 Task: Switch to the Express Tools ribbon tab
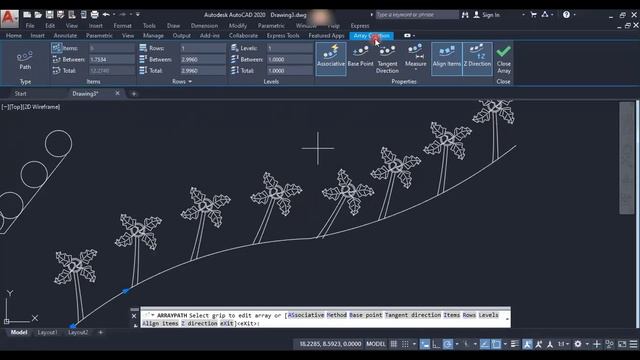point(283,36)
